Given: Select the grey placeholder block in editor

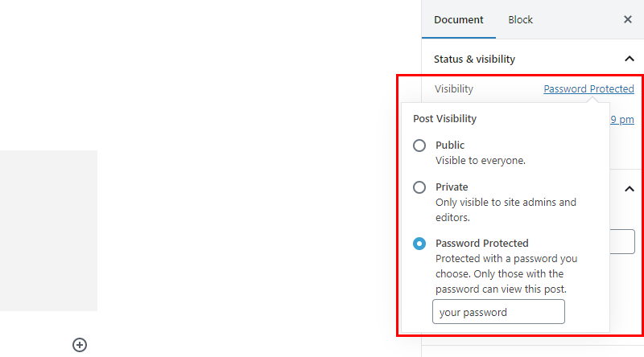Looking at the screenshot, I should click(48, 231).
